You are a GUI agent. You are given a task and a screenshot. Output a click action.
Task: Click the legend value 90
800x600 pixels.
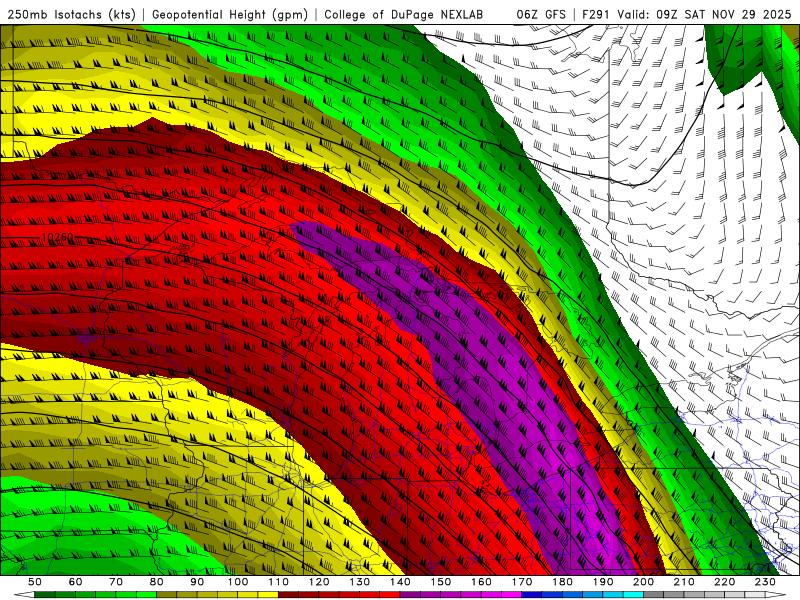pos(197,582)
